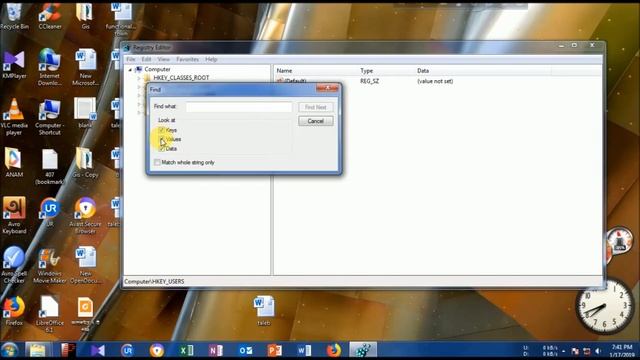
Task: Open the Internet Download Manager desktop icon
Action: (x=50, y=67)
